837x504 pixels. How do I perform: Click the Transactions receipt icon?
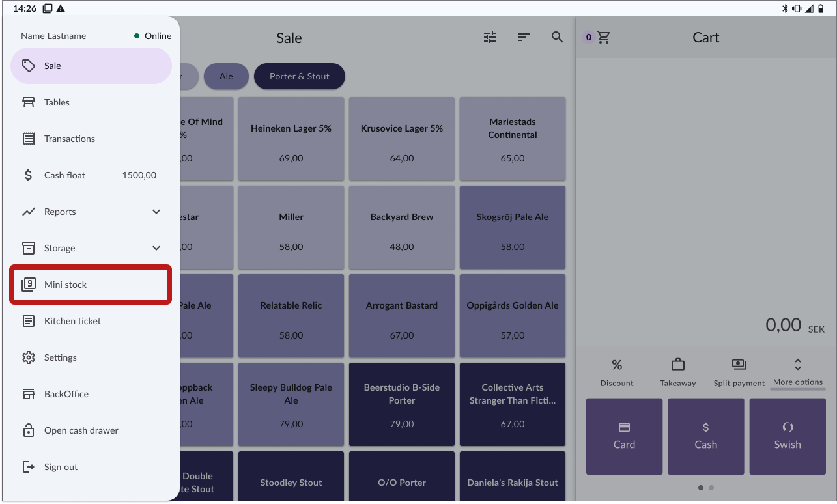tap(29, 139)
